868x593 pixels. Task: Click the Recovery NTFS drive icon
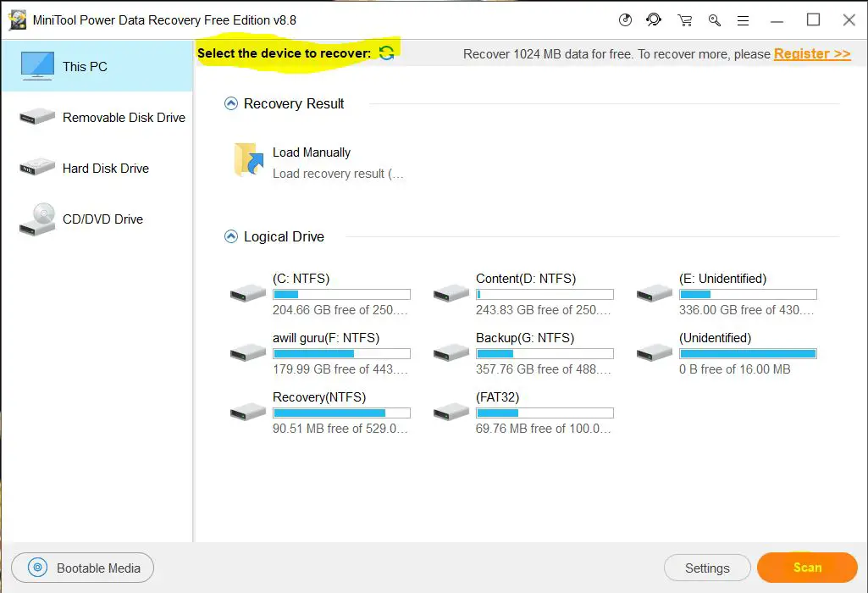(248, 412)
